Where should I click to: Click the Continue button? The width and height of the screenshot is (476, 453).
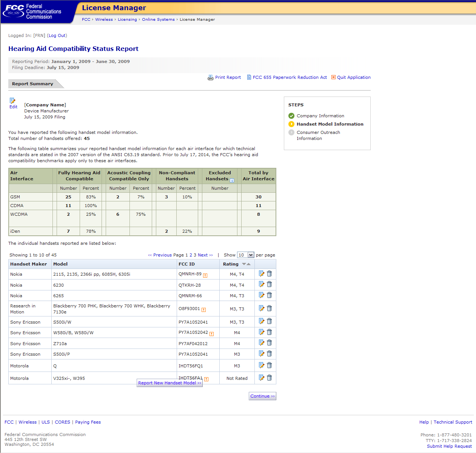(262, 396)
